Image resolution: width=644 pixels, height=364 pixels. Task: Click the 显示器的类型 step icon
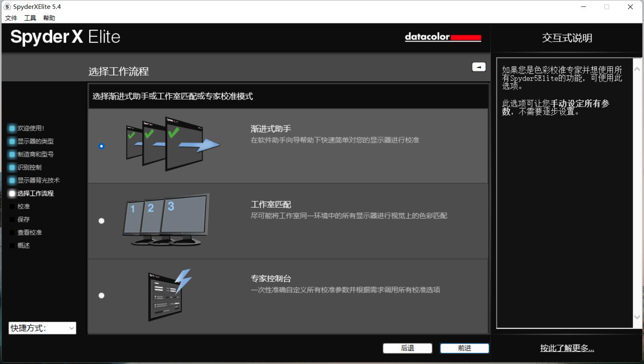pyautogui.click(x=11, y=141)
